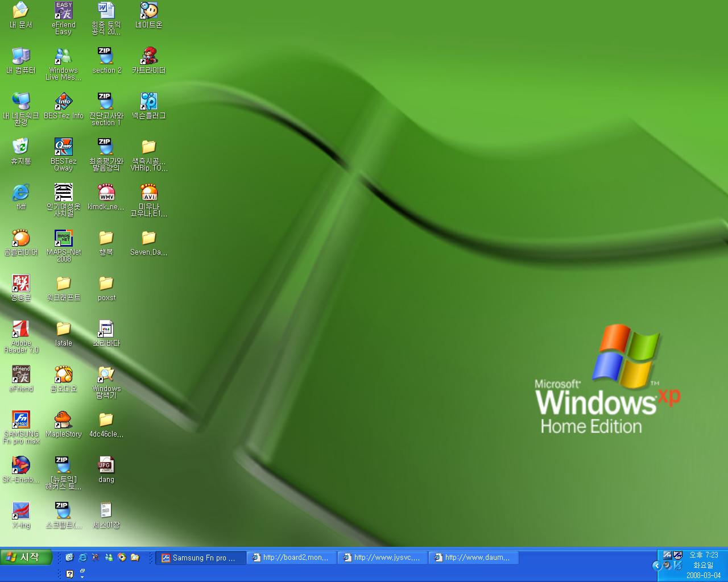Switch to http://board2.mon taskbar window
This screenshot has width=728, height=582.
tap(292, 558)
